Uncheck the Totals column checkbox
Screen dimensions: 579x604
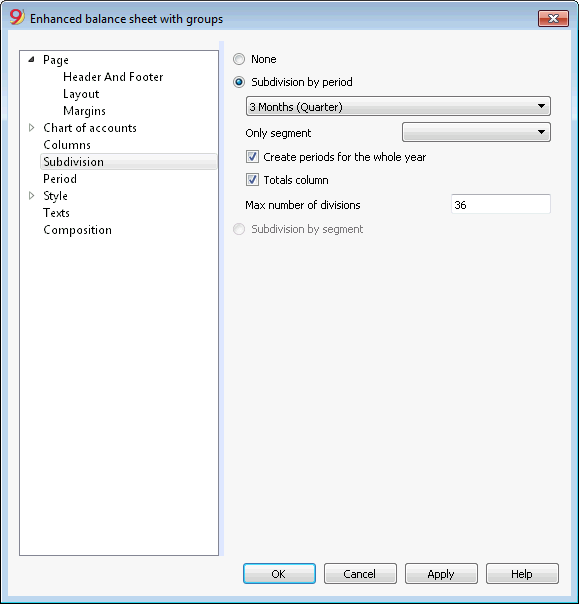(252, 180)
